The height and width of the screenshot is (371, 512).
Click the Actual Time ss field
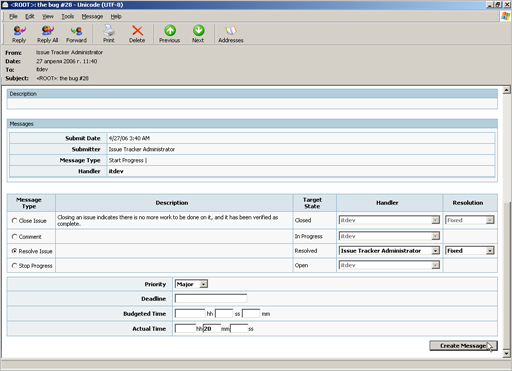(x=239, y=328)
